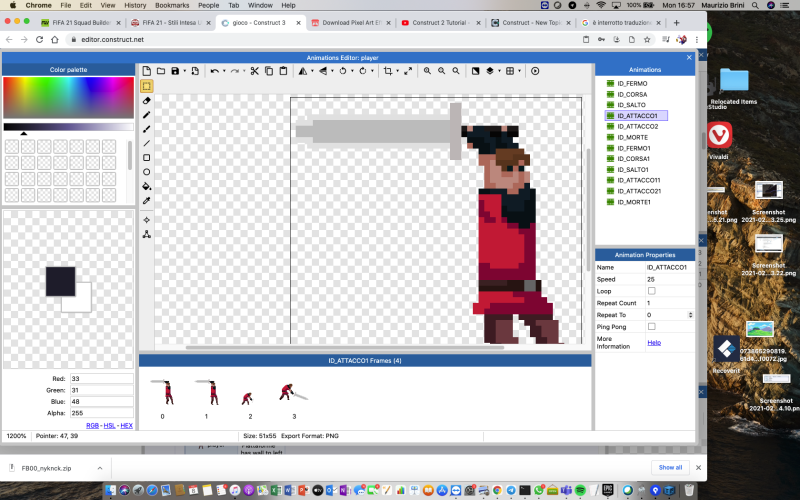Expand the layers icon dropdown arrow
Screen dimensions: 800x500
click(x=499, y=71)
